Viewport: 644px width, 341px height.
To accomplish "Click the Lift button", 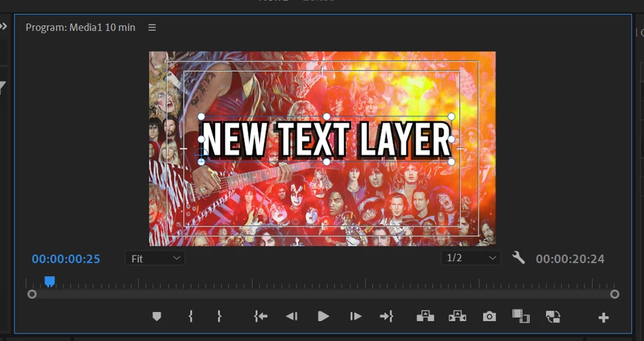I will pos(425,316).
